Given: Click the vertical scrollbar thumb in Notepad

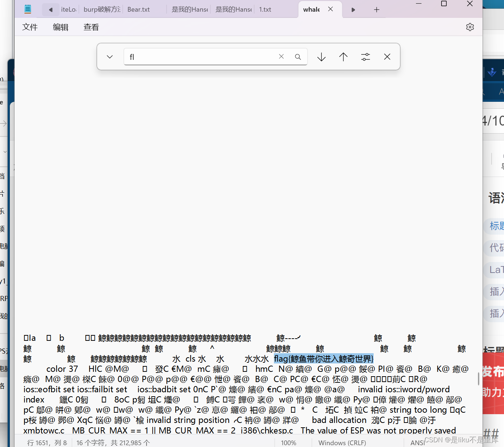Looking at the screenshot, I should [x=478, y=378].
